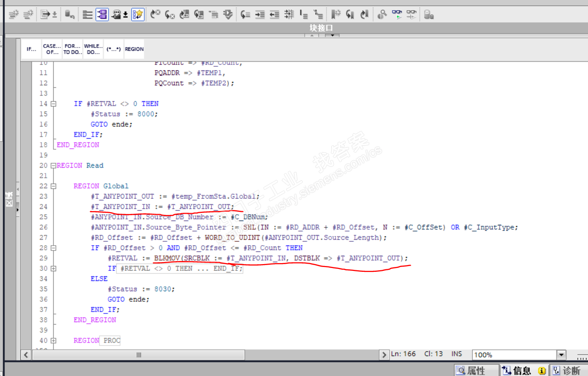
Task: Click the insert row toolbar icon
Action: pyautogui.click(x=13, y=15)
